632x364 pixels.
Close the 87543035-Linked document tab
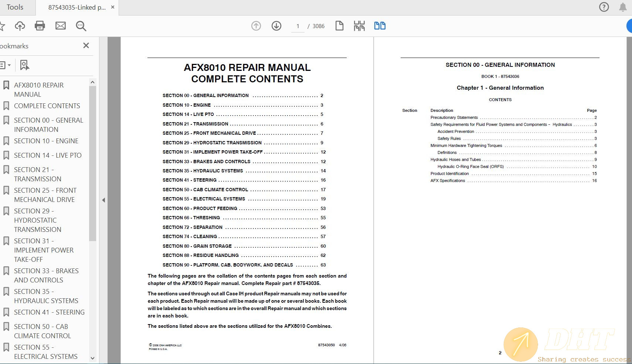tap(113, 7)
